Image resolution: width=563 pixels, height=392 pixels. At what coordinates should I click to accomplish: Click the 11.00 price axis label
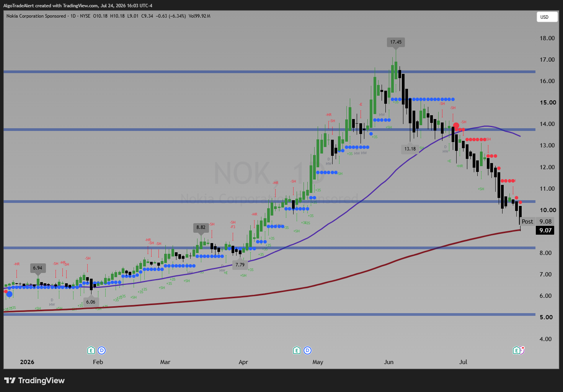[547, 188]
